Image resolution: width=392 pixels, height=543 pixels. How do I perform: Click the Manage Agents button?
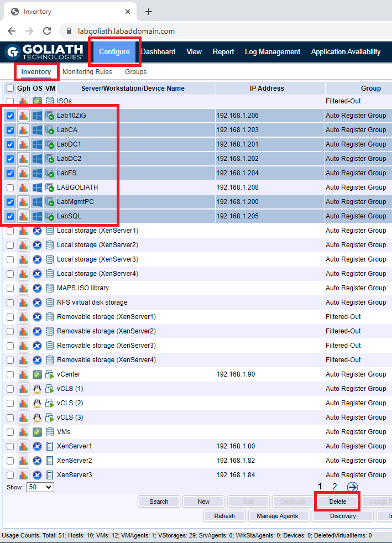(x=278, y=516)
